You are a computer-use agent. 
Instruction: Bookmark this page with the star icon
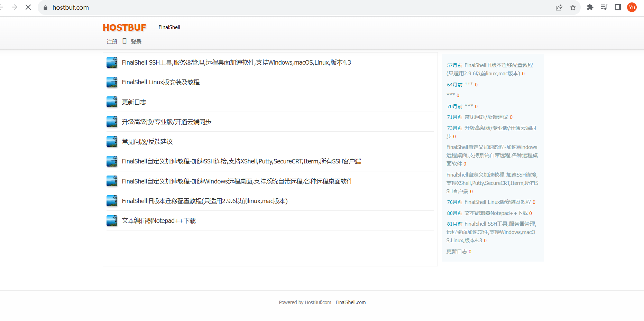pyautogui.click(x=573, y=7)
